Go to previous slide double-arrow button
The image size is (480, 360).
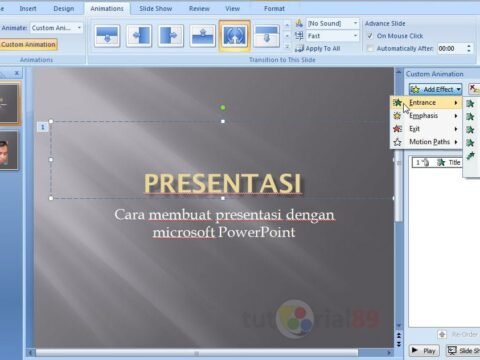[x=398, y=335]
